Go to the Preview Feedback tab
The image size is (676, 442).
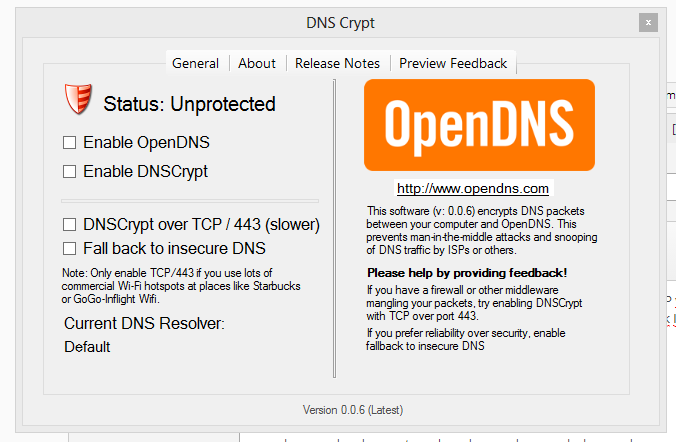click(453, 63)
